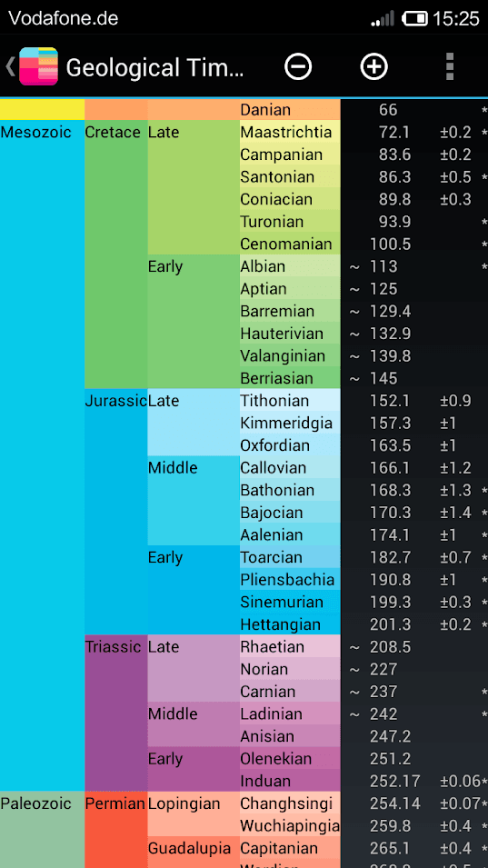The width and height of the screenshot is (488, 868).
Task: Tap the 252.17 age value
Action: click(x=395, y=781)
